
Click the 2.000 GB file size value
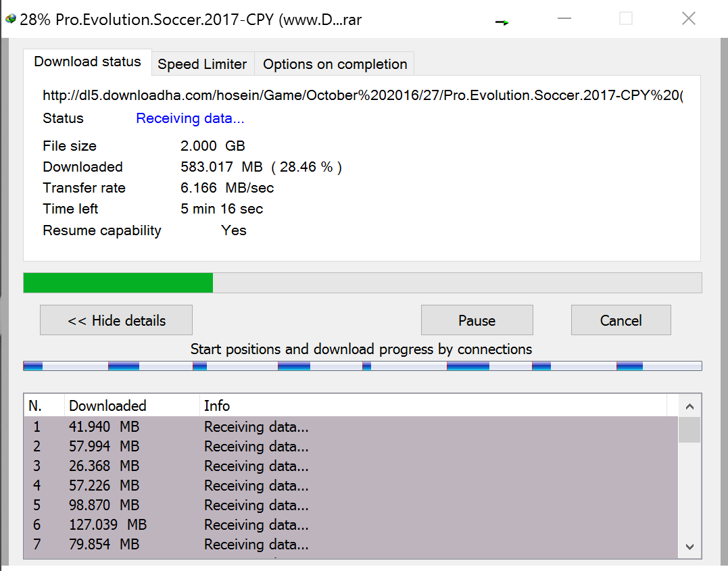(x=213, y=146)
